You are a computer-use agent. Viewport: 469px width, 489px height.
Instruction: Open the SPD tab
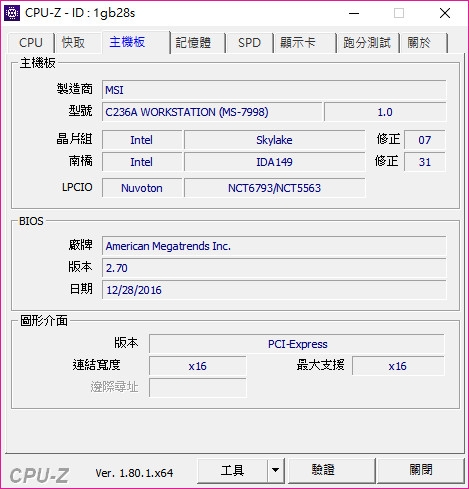[x=249, y=43]
